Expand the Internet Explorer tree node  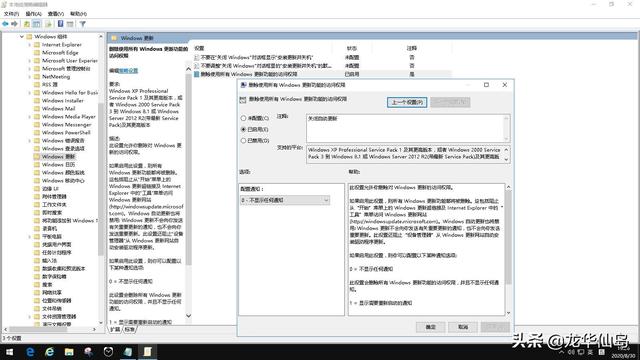point(29,45)
